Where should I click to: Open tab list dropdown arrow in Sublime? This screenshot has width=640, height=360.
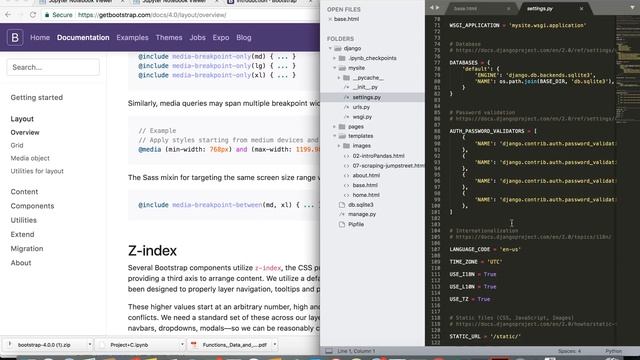click(x=632, y=8)
